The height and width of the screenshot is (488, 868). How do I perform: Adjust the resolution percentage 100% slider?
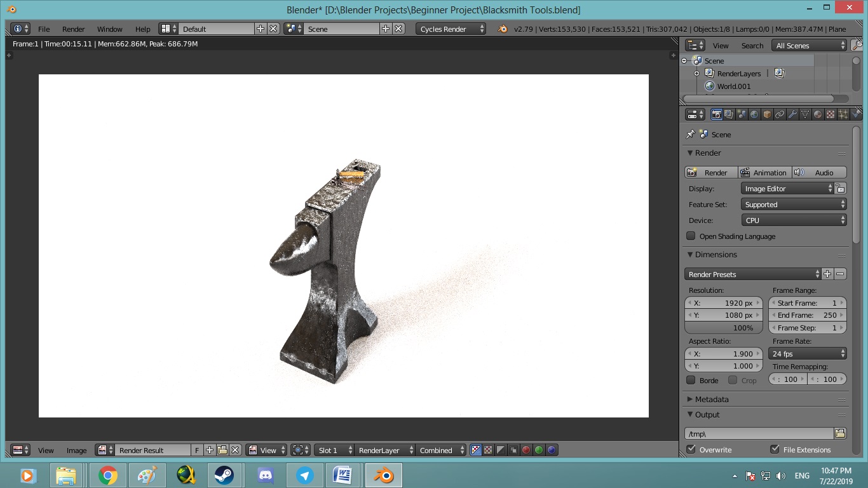tap(723, 328)
